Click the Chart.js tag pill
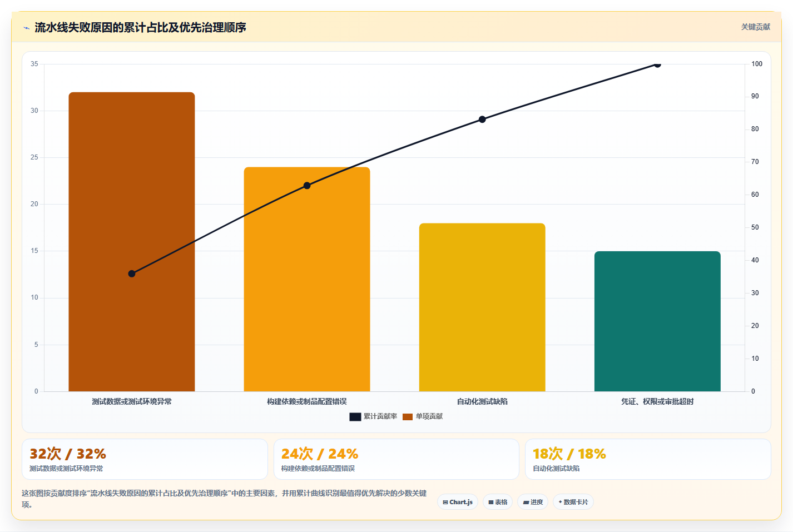 point(458,502)
